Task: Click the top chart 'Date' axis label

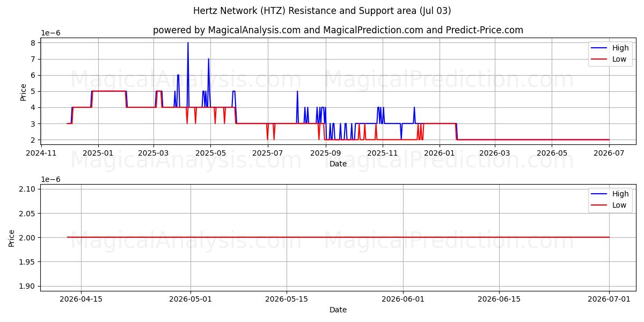Action: pos(338,164)
